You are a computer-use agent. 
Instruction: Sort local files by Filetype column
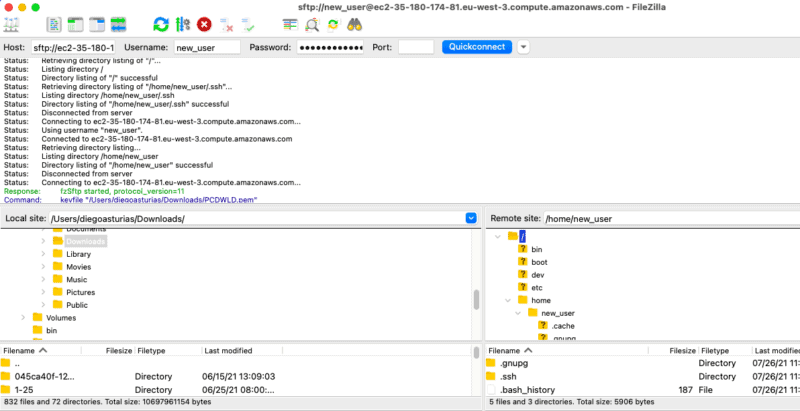click(x=168, y=351)
